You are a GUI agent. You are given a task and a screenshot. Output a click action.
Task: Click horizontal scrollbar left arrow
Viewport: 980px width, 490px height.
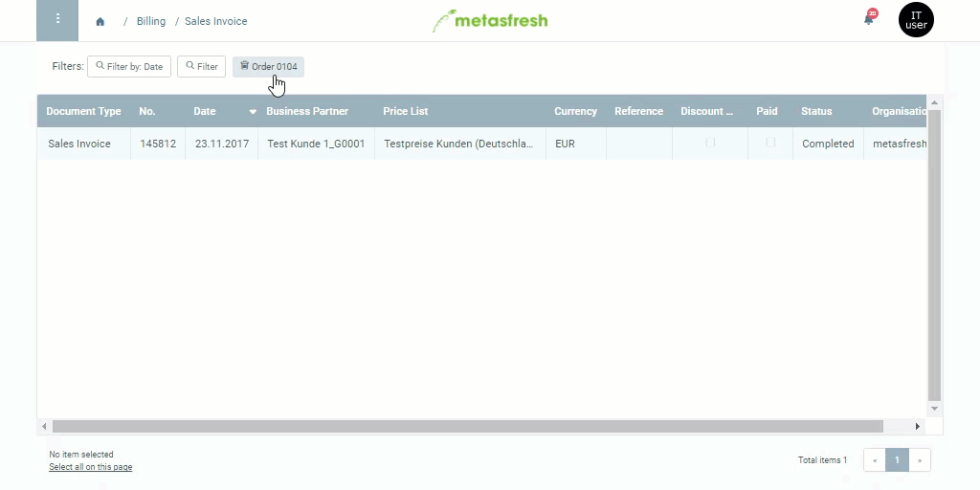coord(44,426)
